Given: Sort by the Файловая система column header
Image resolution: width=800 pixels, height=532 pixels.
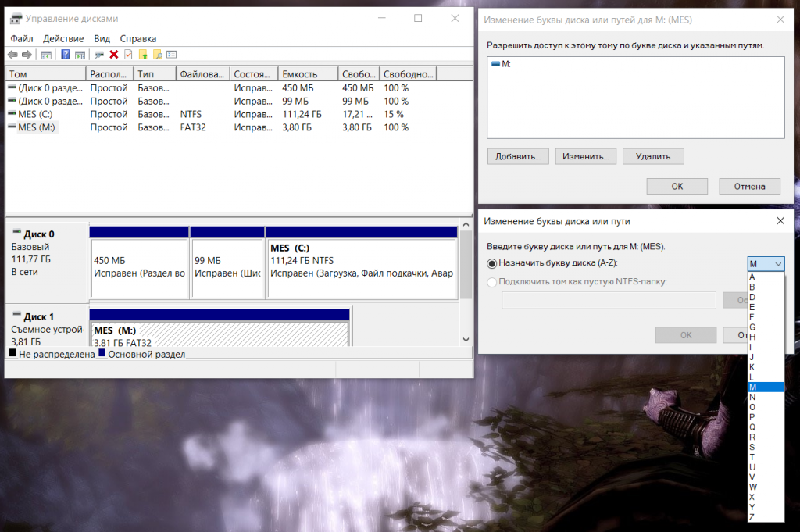Looking at the screenshot, I should [x=203, y=74].
